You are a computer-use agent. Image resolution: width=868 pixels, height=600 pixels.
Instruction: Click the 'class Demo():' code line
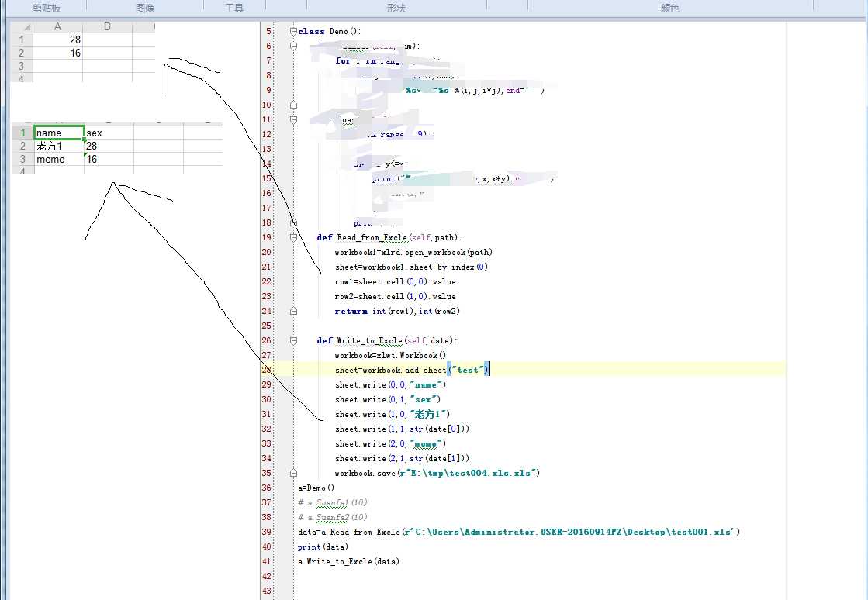[x=330, y=32]
